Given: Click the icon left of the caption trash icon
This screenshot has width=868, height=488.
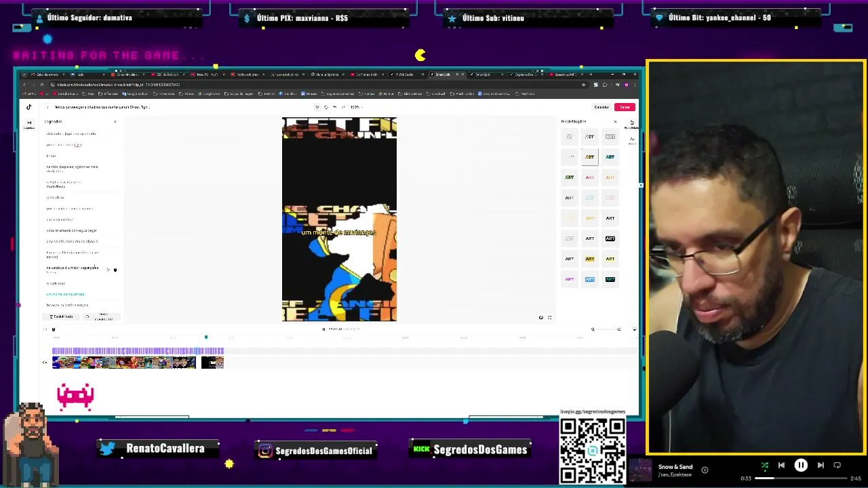Looking at the screenshot, I should [108, 270].
